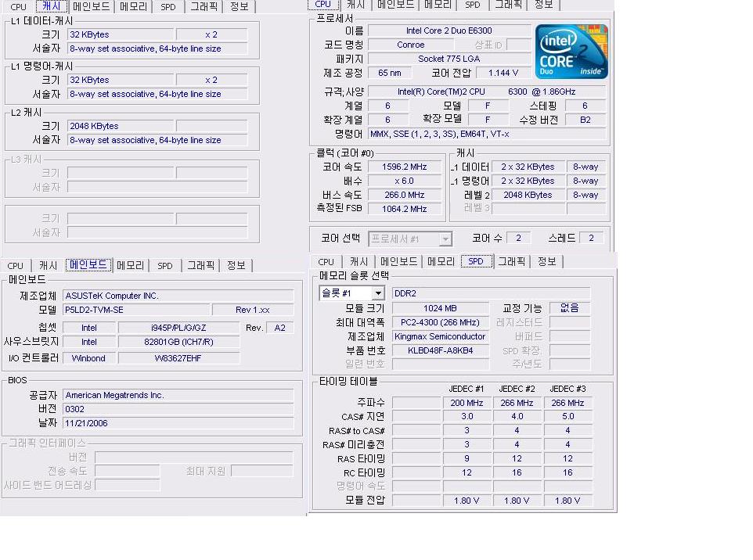The image size is (753, 560).
Task: Select 그래픽 tab in the SPD window
Action: click(511, 261)
